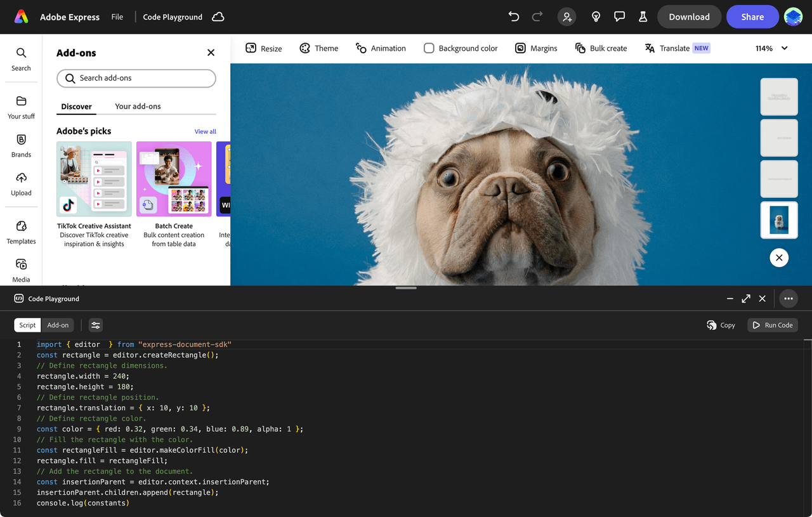The image size is (812, 517).
Task: Switch to Your add-ons tab
Action: [x=138, y=107]
